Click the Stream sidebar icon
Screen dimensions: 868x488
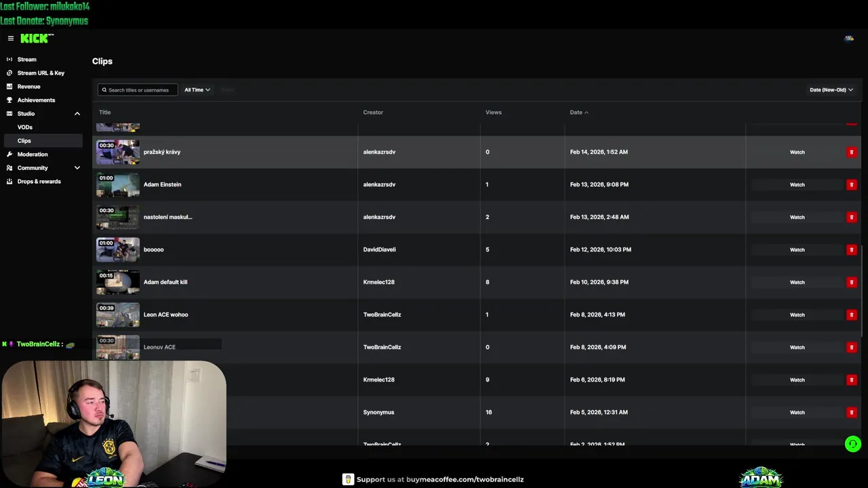point(9,60)
